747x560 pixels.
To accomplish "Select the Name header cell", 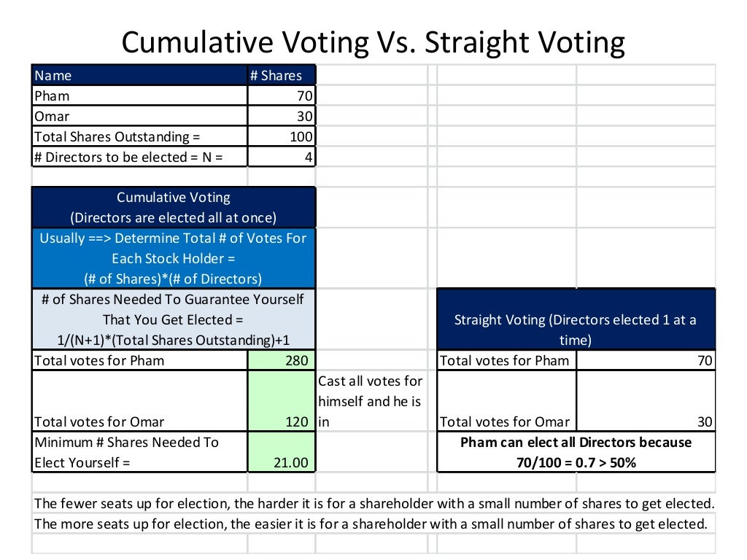I will [139, 75].
